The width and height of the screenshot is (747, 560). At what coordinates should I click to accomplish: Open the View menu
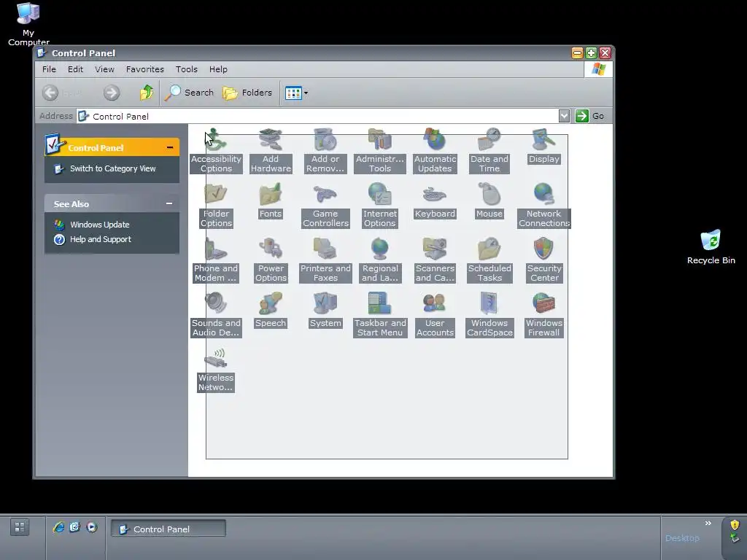pos(104,69)
